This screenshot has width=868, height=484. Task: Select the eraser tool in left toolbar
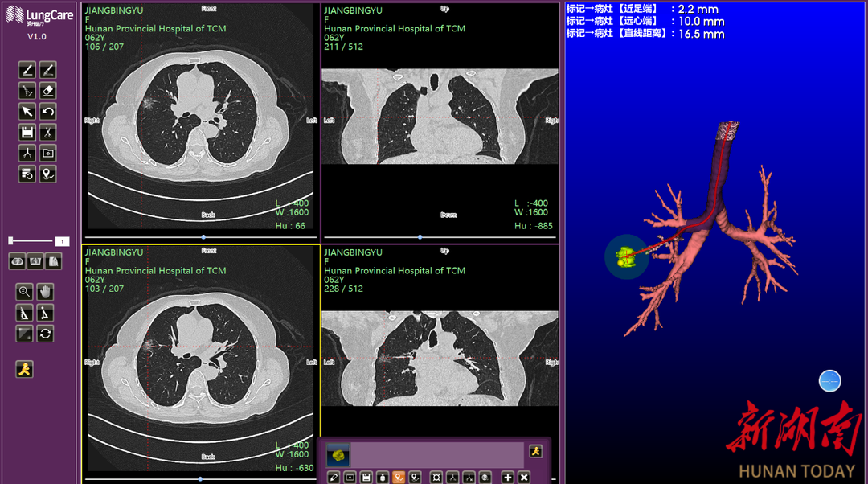tap(47, 91)
